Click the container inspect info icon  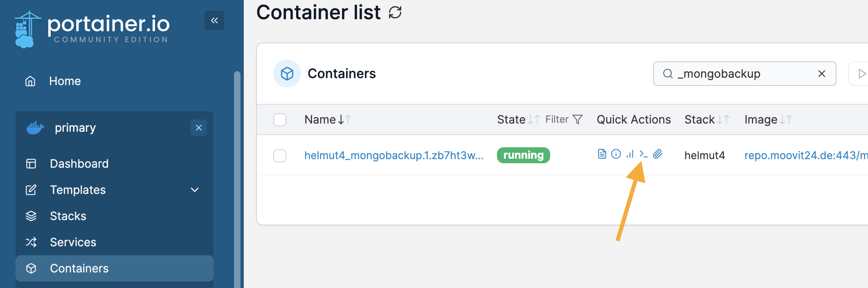[616, 154]
